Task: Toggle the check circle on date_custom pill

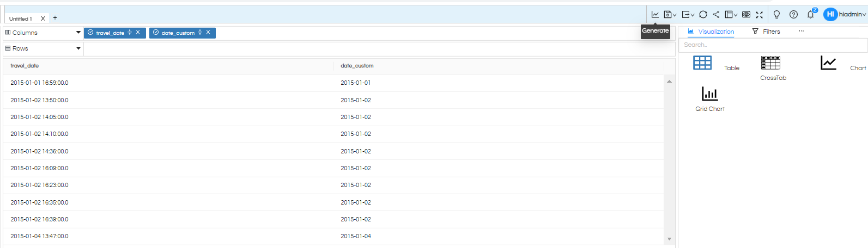Action: (x=156, y=33)
